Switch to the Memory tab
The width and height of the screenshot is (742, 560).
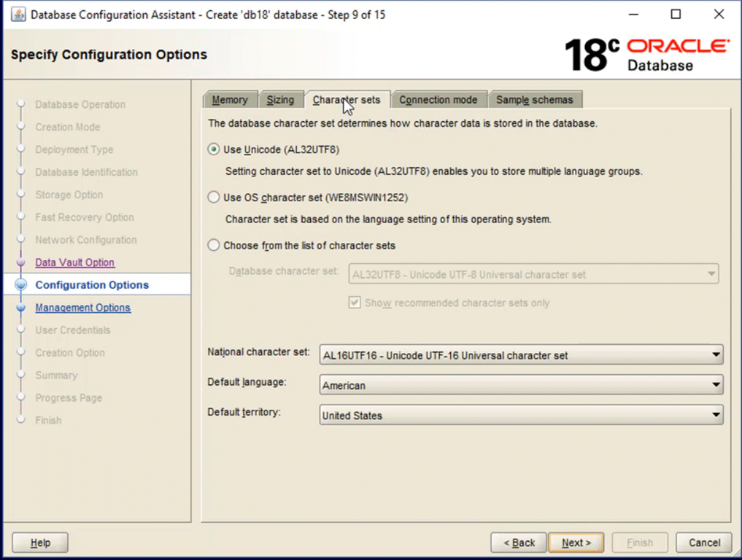pyautogui.click(x=230, y=100)
